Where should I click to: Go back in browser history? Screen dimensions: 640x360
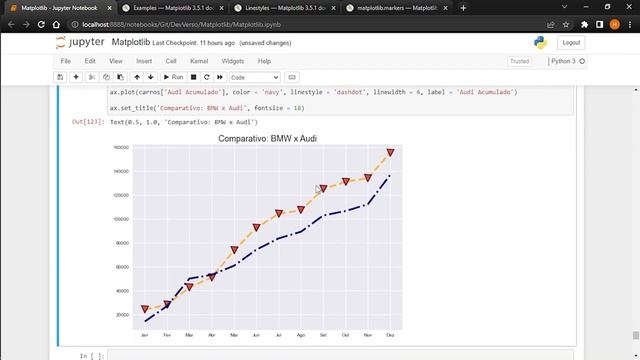coord(11,24)
